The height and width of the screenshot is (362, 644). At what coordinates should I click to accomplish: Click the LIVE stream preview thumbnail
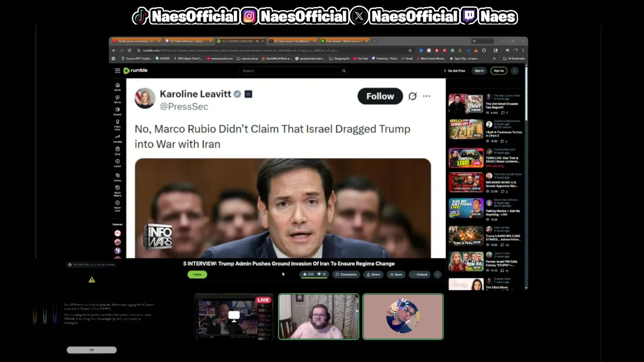pos(233,317)
